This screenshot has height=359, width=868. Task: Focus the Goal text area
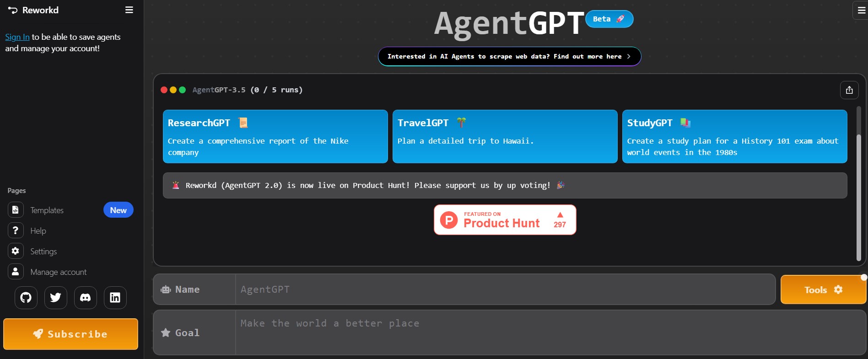[x=550, y=332]
